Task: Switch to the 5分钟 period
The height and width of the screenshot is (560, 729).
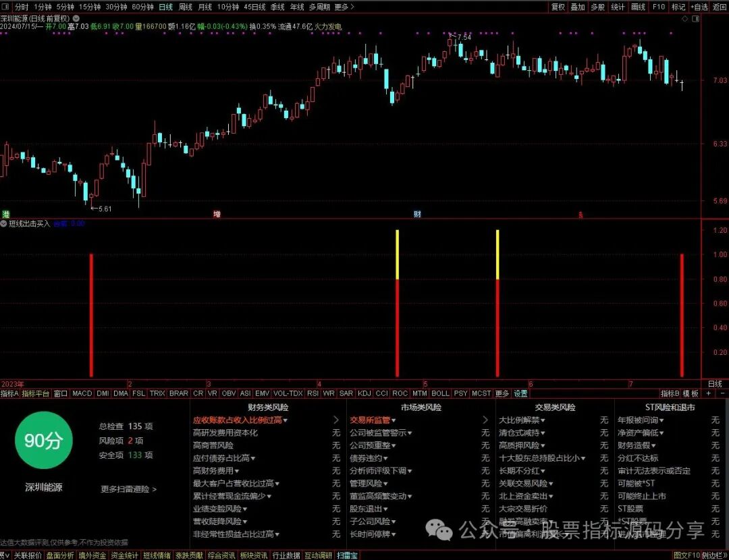Action: pyautogui.click(x=65, y=7)
